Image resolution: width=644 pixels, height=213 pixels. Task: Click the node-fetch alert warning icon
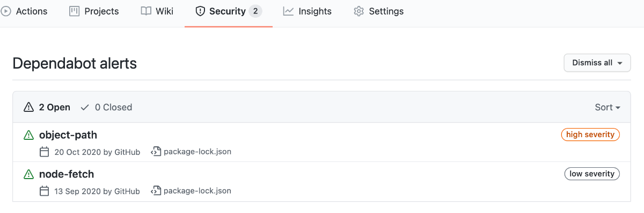[x=28, y=174]
